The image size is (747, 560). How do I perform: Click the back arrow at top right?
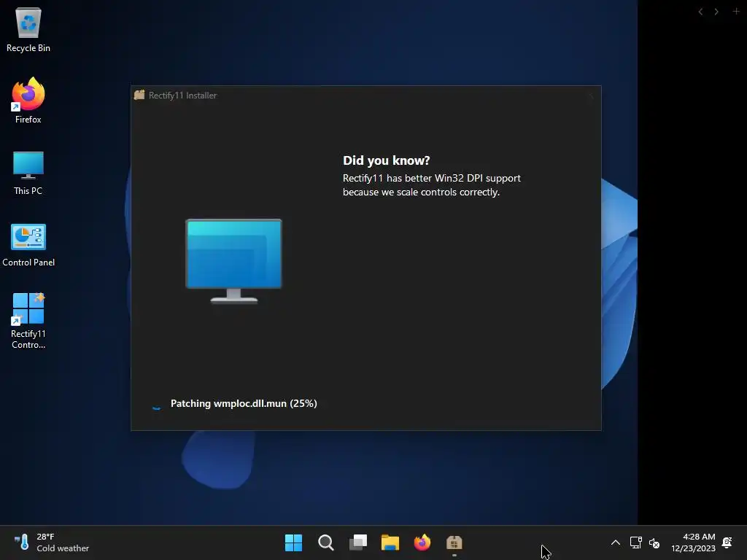[x=700, y=12]
